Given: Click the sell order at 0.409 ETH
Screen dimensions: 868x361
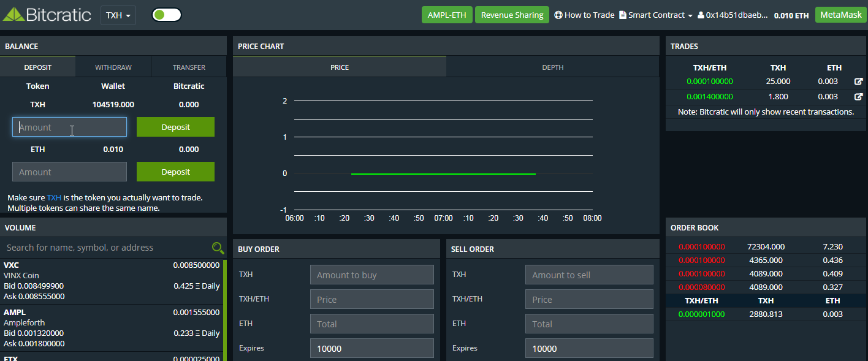Looking at the screenshot, I should [x=766, y=273].
